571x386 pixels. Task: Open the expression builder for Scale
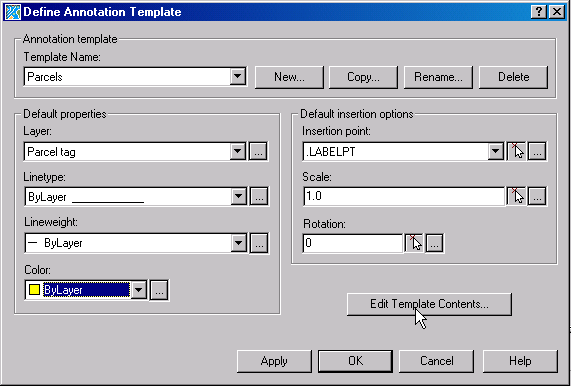(x=537, y=197)
